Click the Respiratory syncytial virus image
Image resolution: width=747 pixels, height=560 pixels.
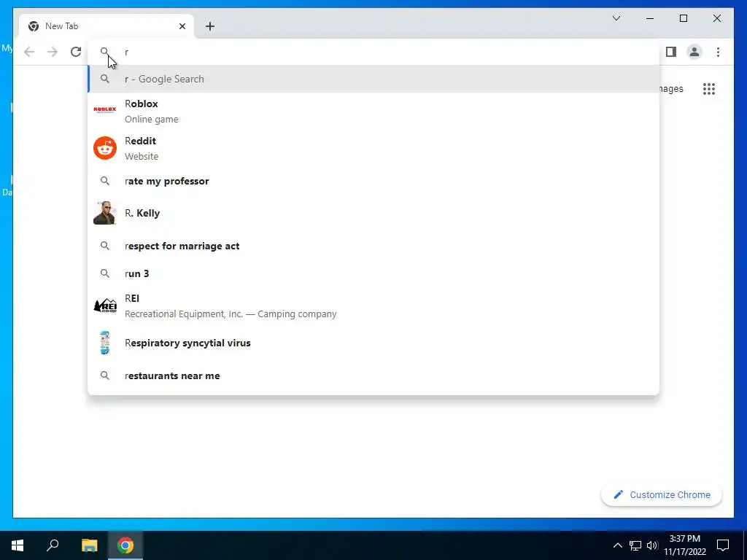[x=105, y=343]
